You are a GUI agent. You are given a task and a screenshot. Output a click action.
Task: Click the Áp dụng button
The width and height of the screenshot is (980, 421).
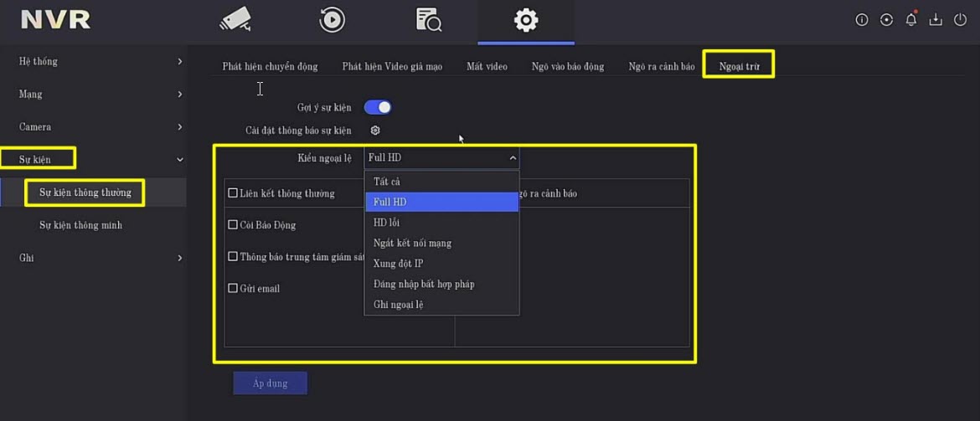point(270,383)
